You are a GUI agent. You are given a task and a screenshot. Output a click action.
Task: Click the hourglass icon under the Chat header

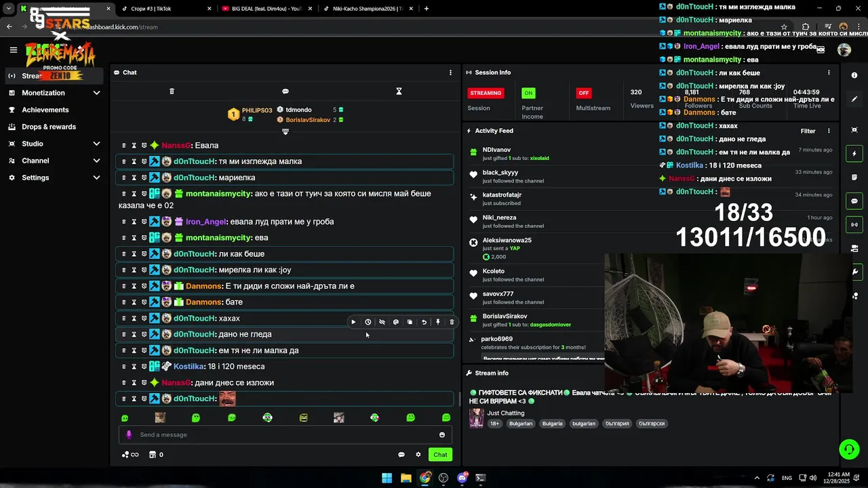[x=399, y=91]
